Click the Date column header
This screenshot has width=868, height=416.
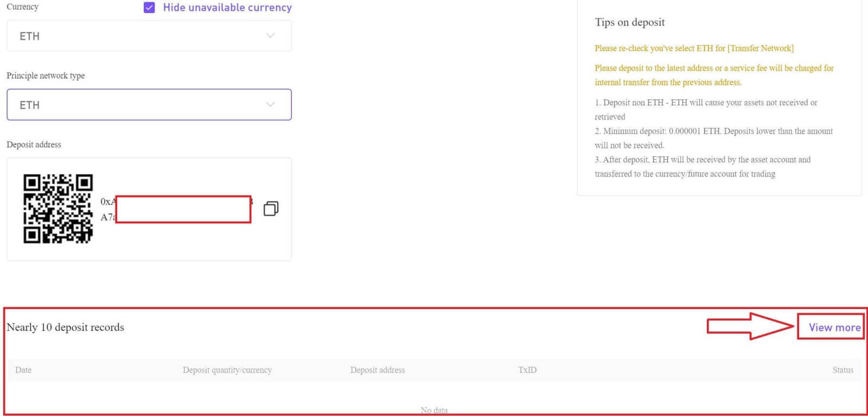[x=23, y=370]
